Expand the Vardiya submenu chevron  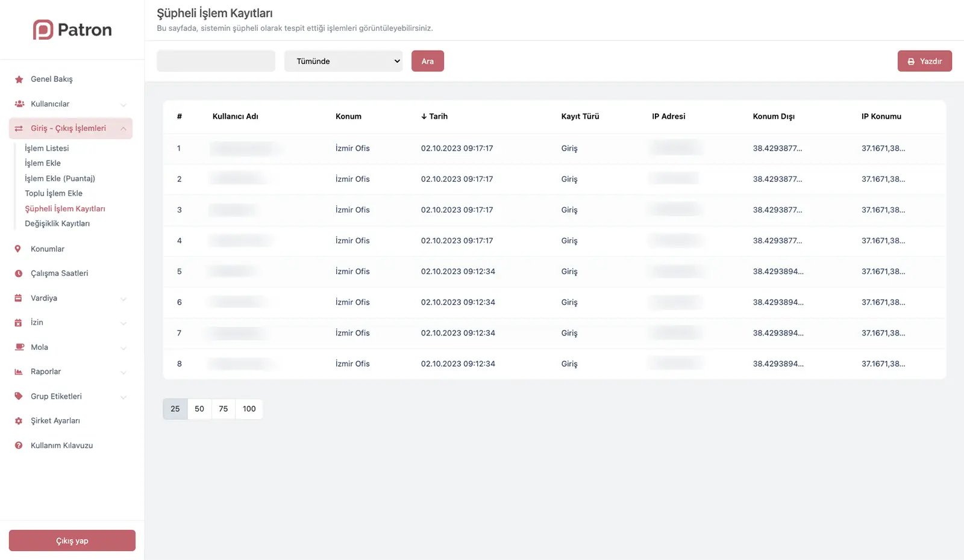(x=124, y=299)
